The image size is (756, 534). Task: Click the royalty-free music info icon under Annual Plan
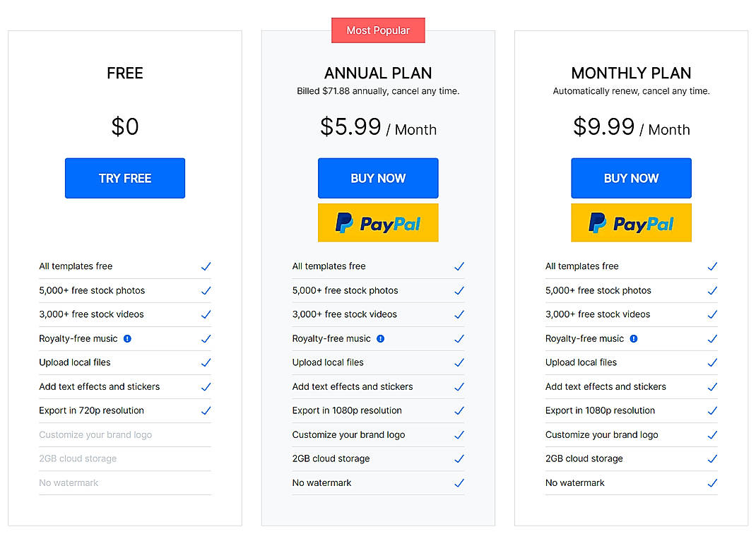(x=381, y=338)
